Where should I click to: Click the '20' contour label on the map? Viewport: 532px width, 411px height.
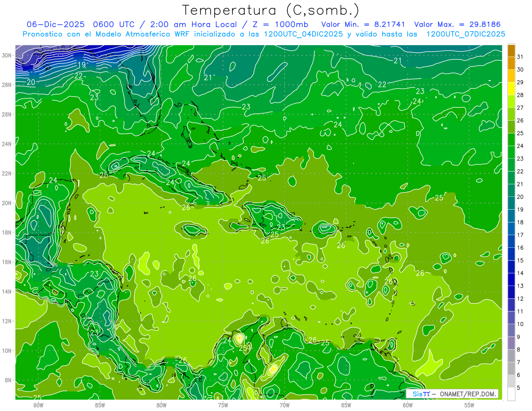[x=31, y=82]
